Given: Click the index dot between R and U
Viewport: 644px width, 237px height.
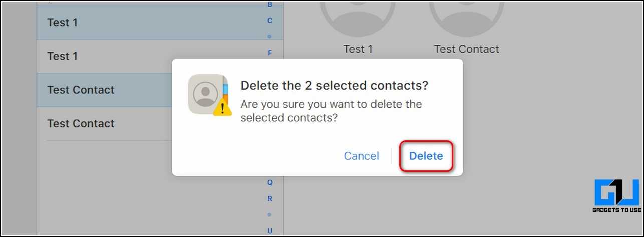Looking at the screenshot, I should 269,214.
